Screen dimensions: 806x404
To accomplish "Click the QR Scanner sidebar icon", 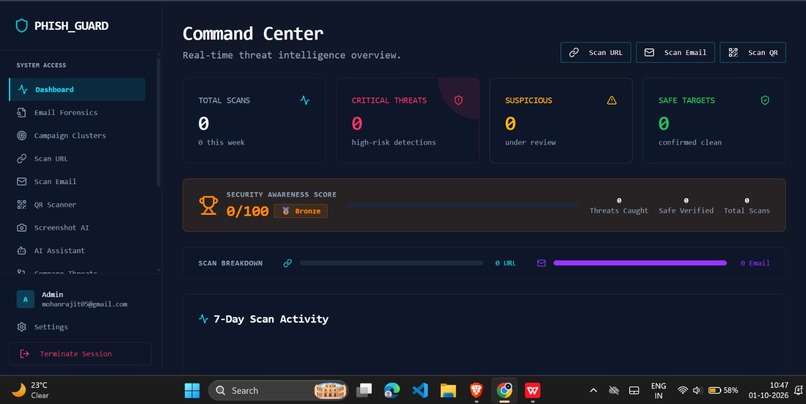I will [x=22, y=205].
